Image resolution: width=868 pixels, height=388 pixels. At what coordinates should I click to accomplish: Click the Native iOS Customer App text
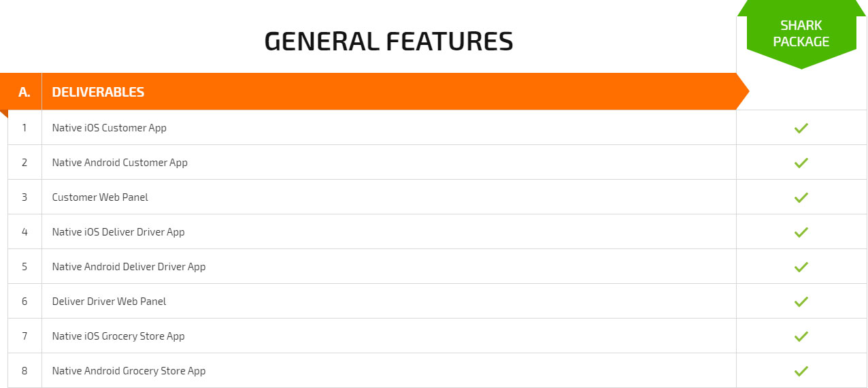coord(109,128)
